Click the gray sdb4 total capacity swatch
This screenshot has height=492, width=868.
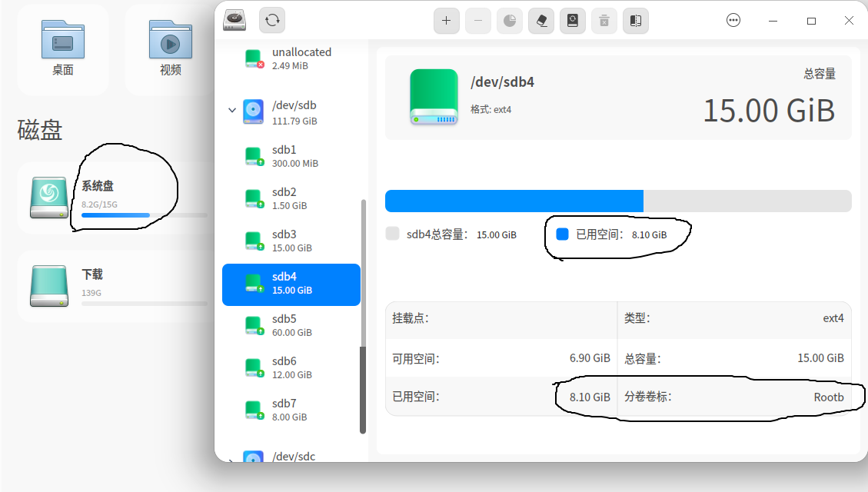(392, 234)
